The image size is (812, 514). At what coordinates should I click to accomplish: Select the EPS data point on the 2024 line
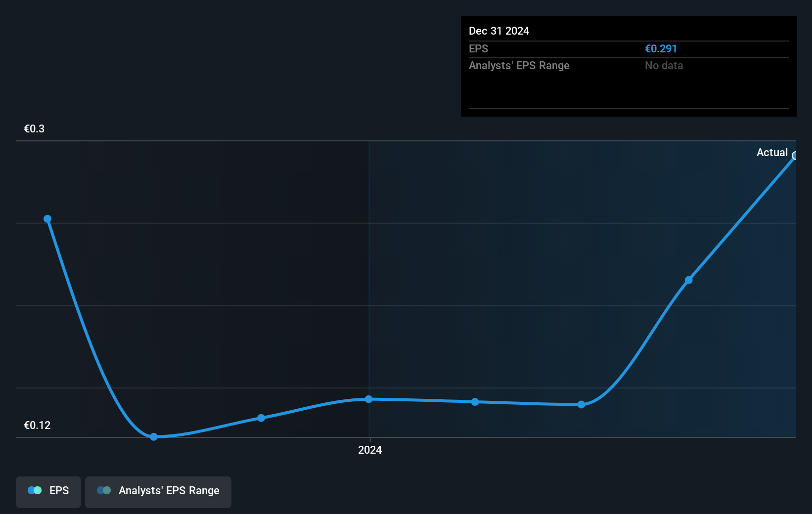click(369, 399)
